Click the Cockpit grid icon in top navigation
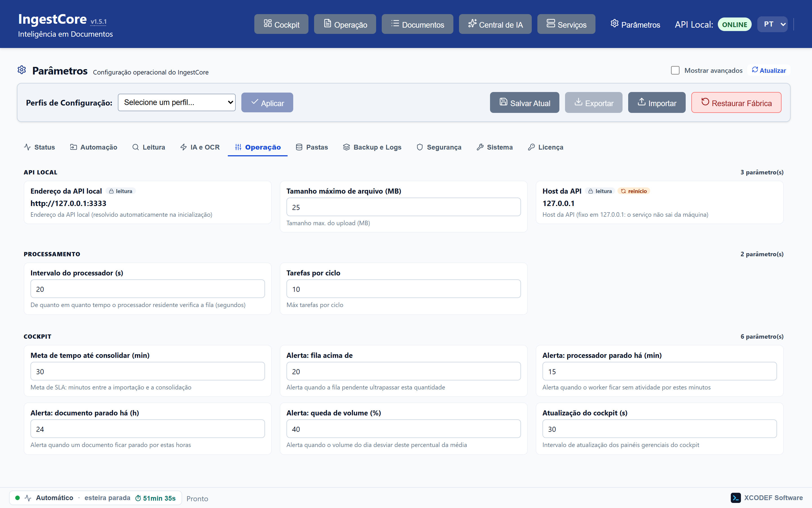 (267, 23)
